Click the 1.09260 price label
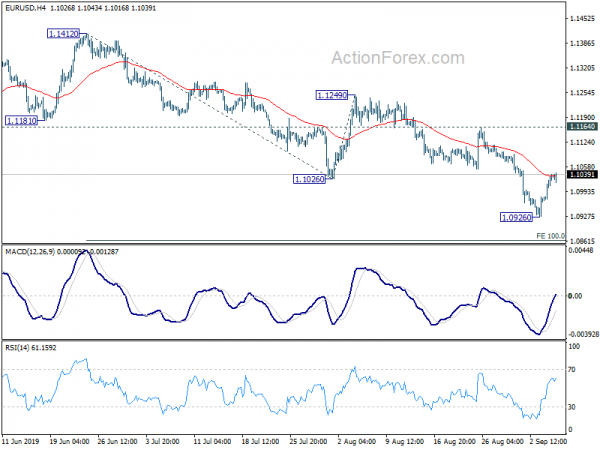The image size is (600, 450). (517, 217)
